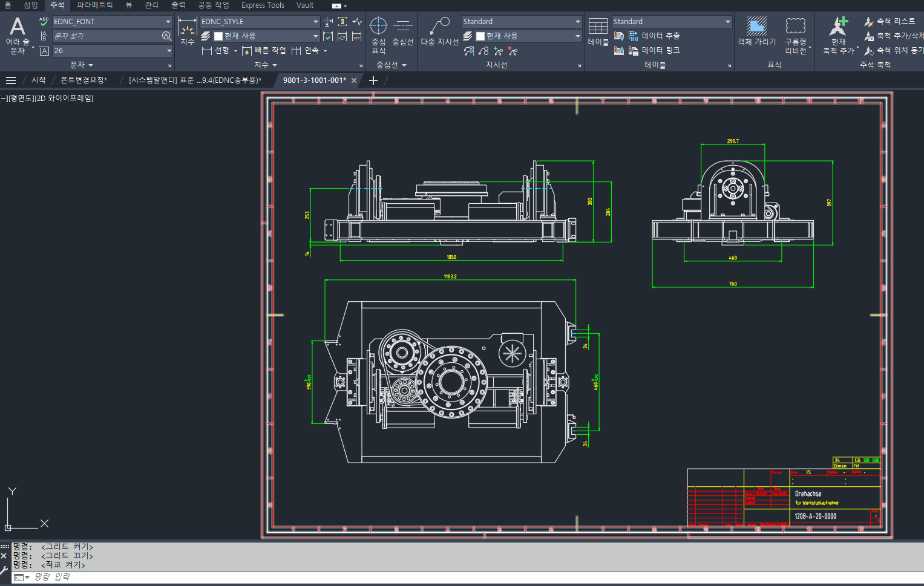This screenshot has width=924, height=586.
Task: Expand the text height 26 dropdown
Action: point(169,51)
